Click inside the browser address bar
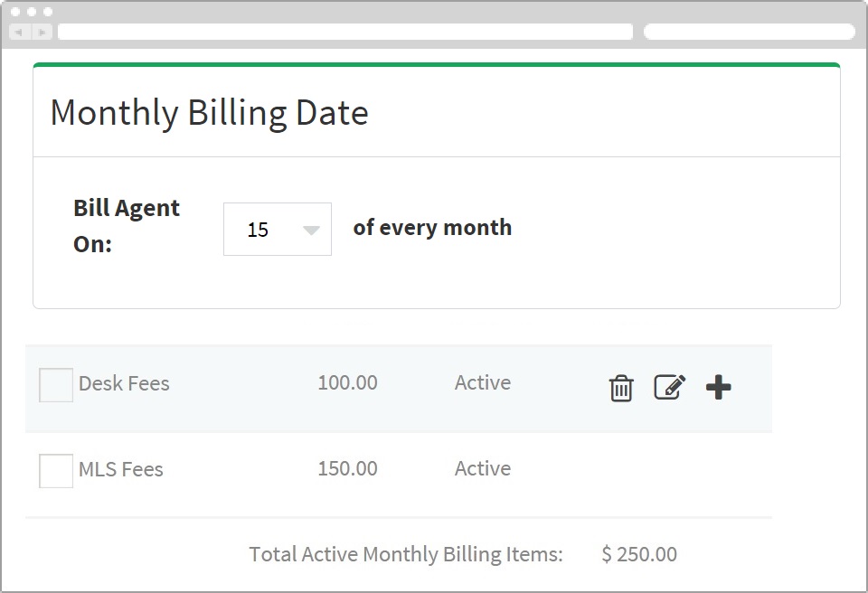Viewport: 868px width, 593px height. tap(344, 31)
